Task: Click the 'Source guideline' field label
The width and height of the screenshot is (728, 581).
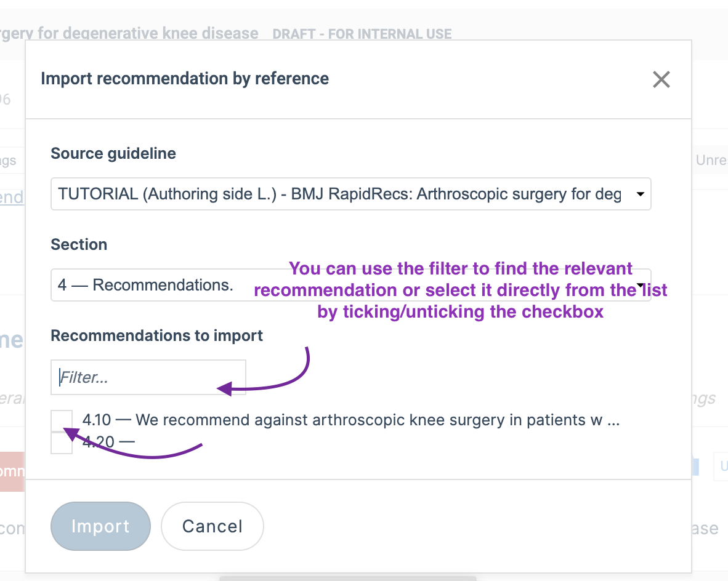Action: [x=113, y=154]
